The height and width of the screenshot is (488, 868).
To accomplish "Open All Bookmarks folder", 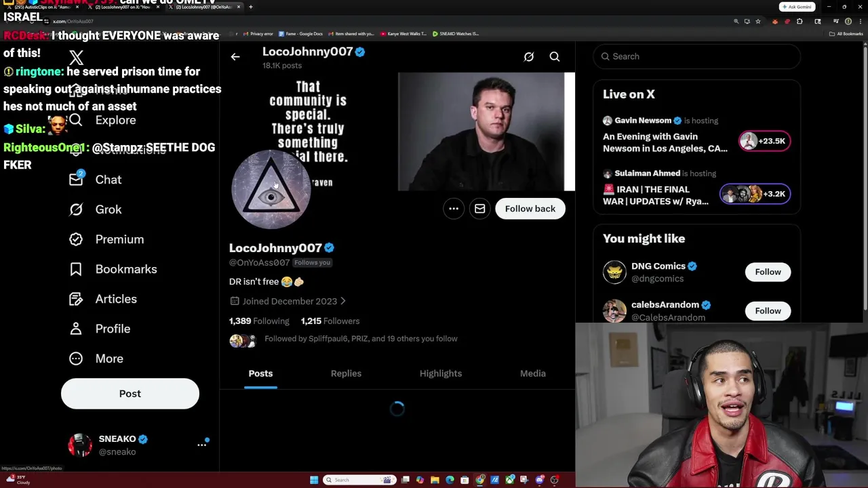I will (846, 34).
